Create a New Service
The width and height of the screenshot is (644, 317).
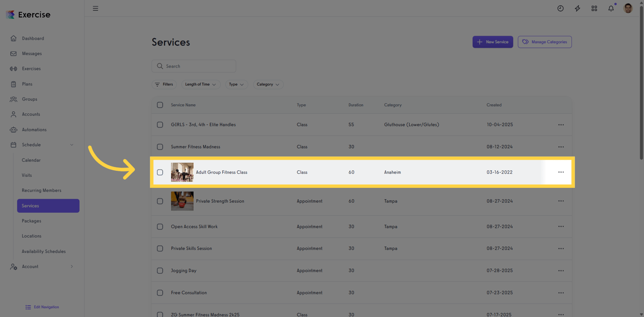click(x=493, y=42)
